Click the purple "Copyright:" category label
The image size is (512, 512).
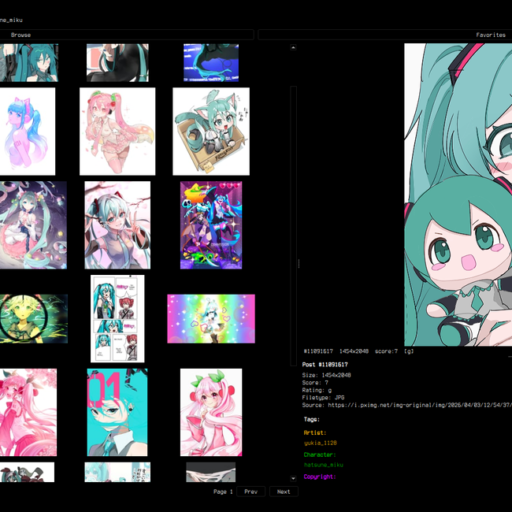320,477
